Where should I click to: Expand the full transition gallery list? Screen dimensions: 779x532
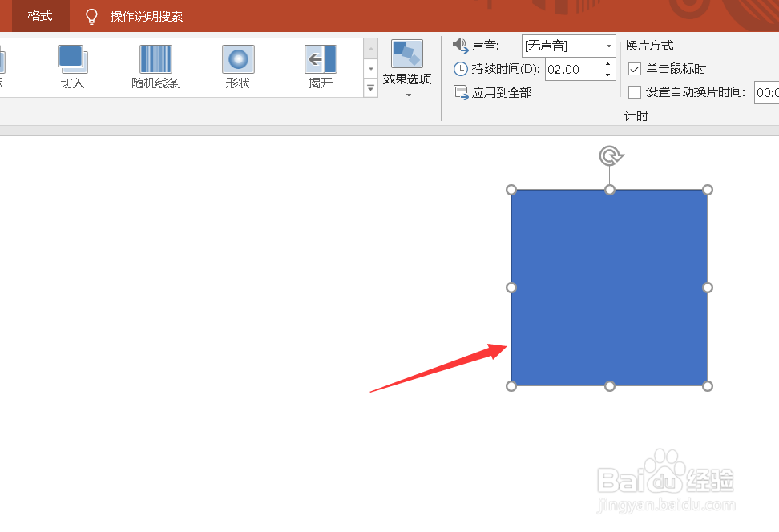pos(370,88)
